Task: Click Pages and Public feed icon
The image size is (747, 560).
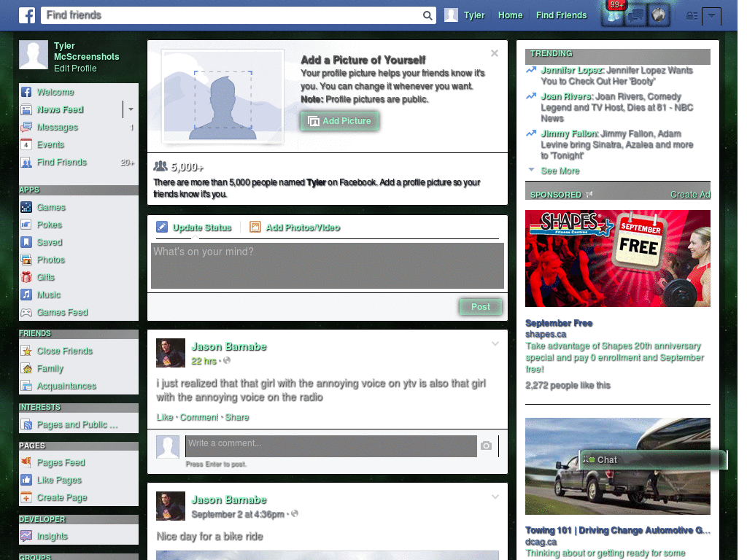Action: (x=26, y=424)
